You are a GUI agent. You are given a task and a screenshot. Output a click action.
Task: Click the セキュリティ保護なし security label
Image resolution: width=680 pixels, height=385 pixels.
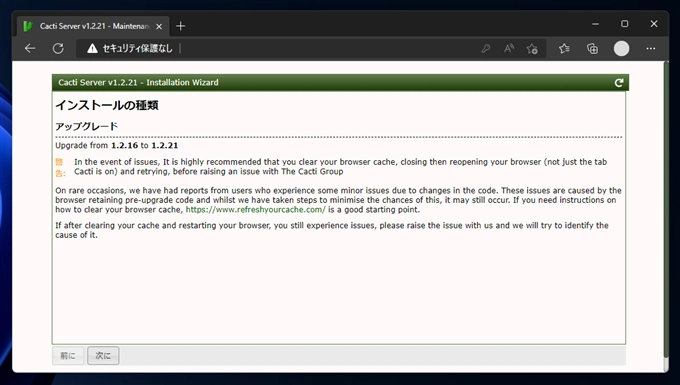tap(137, 49)
